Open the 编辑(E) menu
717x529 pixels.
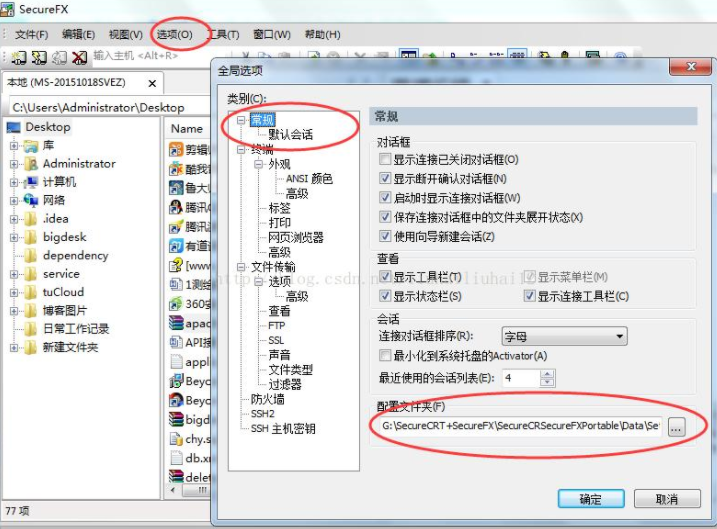(x=78, y=35)
